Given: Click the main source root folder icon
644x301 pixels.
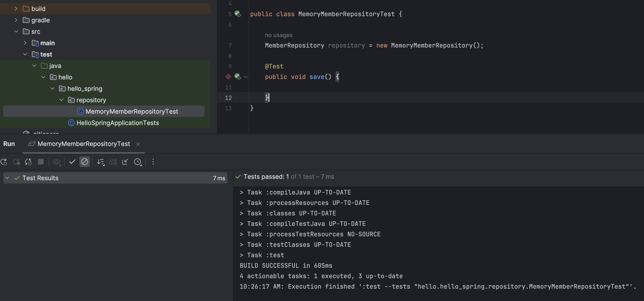Looking at the screenshot, I should click(x=35, y=43).
